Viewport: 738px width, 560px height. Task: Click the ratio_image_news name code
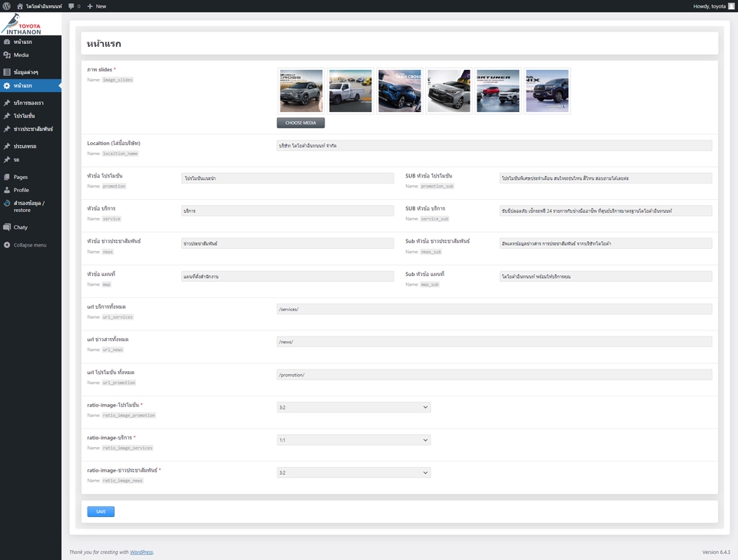coord(123,481)
